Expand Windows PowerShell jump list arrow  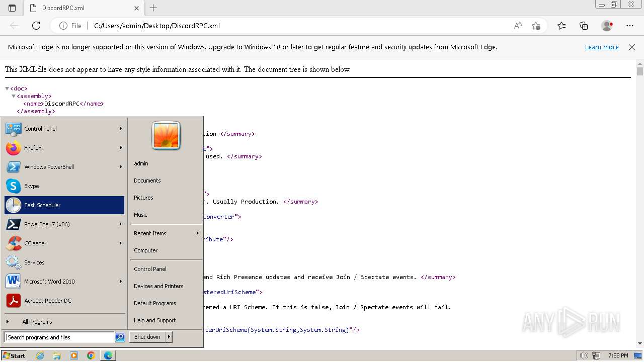[x=121, y=167]
